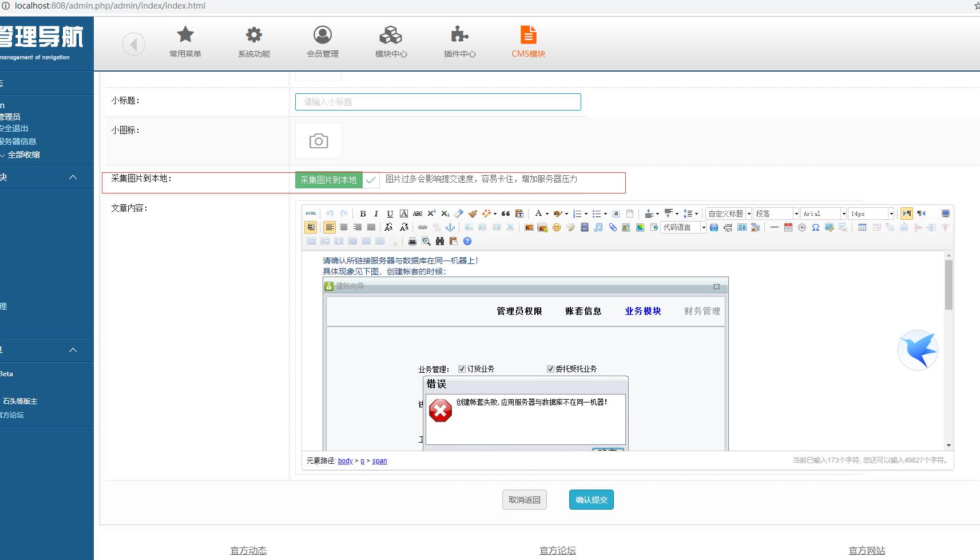The width and height of the screenshot is (980, 560).
Task: Submit the form with 确认提交
Action: 591,500
